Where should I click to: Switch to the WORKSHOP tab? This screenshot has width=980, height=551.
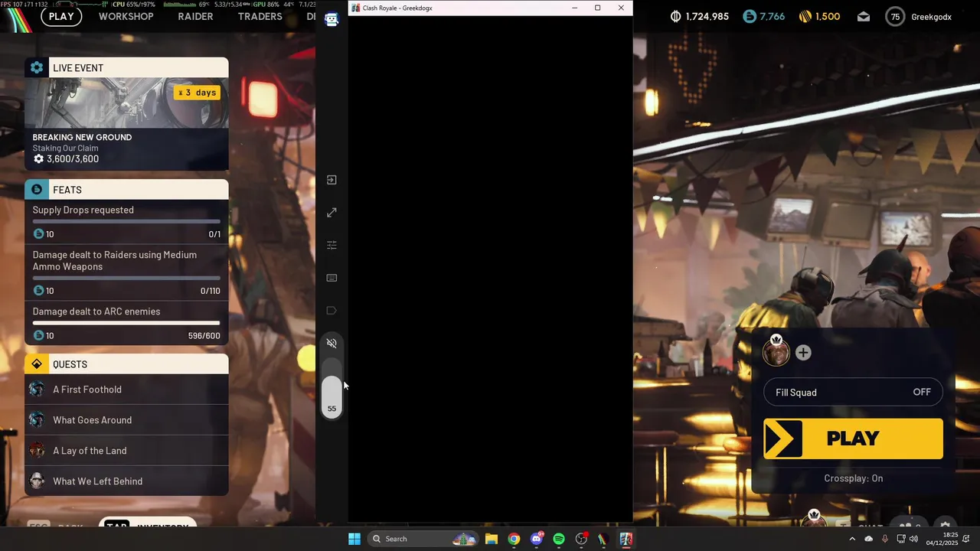click(126, 16)
